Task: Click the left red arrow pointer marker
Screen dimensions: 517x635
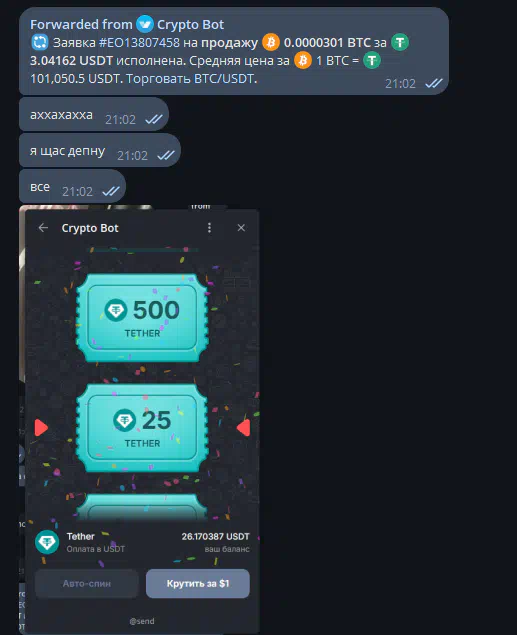Action: coord(41,428)
